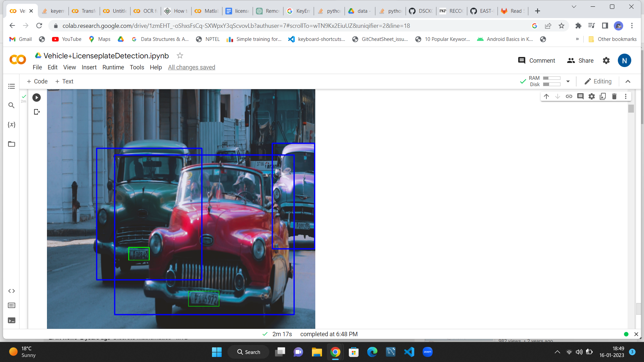This screenshot has height=362, width=644.
Task: Open the variables inspector
Action: click(11, 124)
